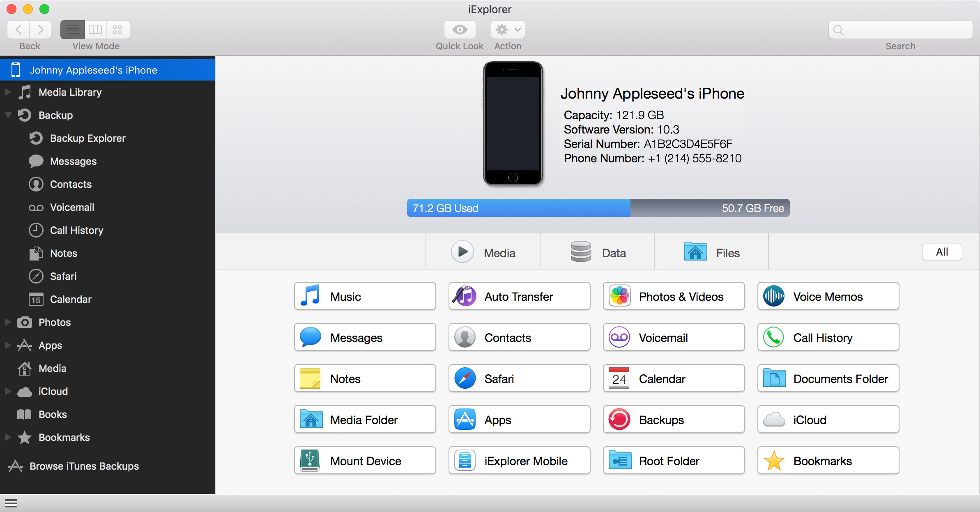Image resolution: width=980 pixels, height=512 pixels.
Task: Open the Music section
Action: (364, 297)
